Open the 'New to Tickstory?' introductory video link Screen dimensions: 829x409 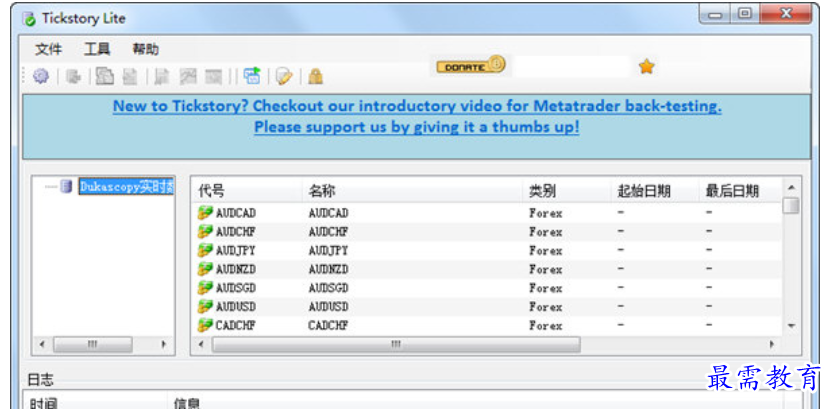417,106
